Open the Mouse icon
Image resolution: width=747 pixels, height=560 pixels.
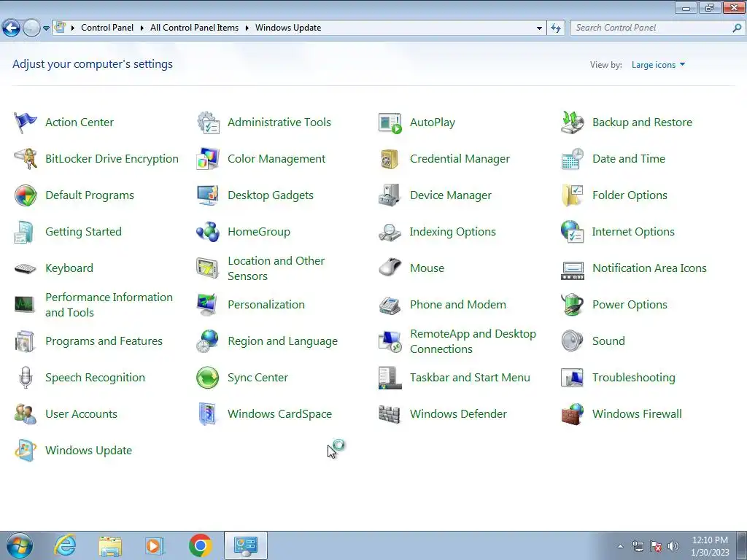point(390,268)
